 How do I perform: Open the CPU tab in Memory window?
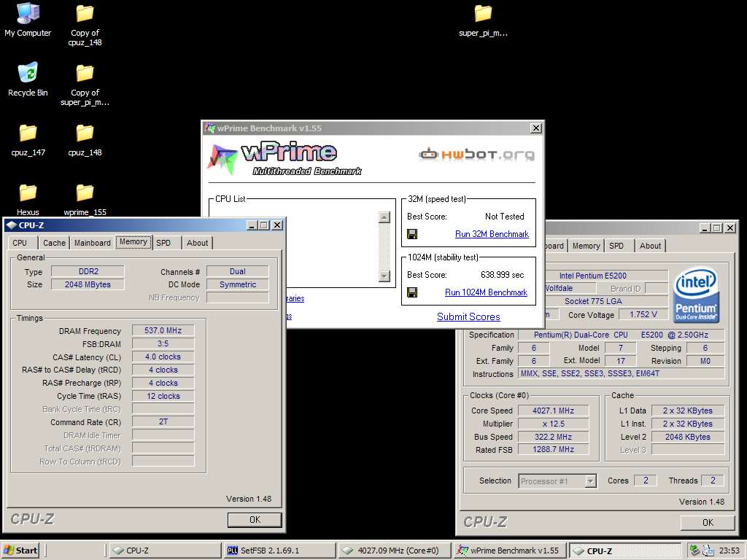21,243
